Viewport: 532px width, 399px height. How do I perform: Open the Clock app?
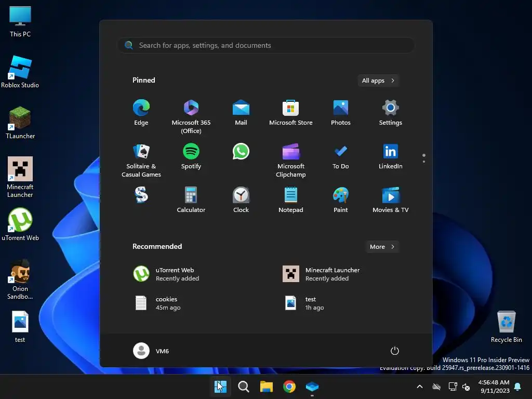point(241,200)
